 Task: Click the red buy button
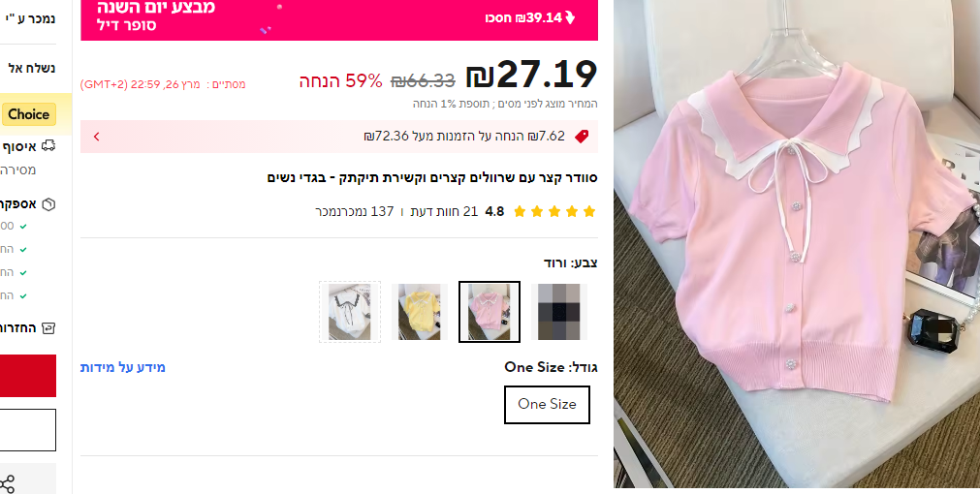(28, 376)
